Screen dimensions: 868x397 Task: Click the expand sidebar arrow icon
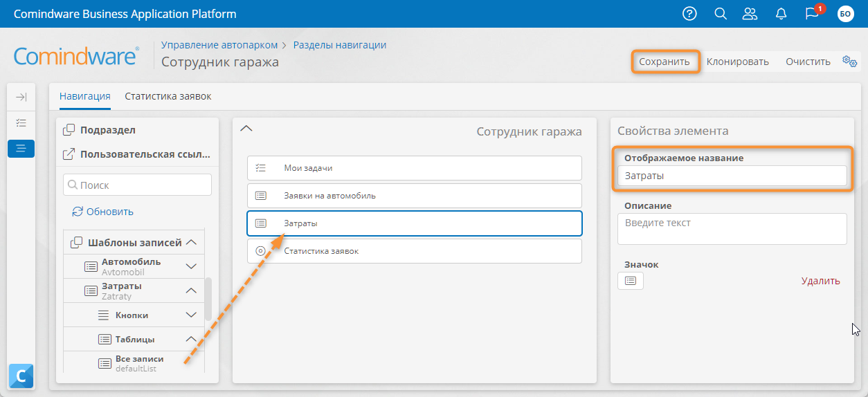click(21, 98)
